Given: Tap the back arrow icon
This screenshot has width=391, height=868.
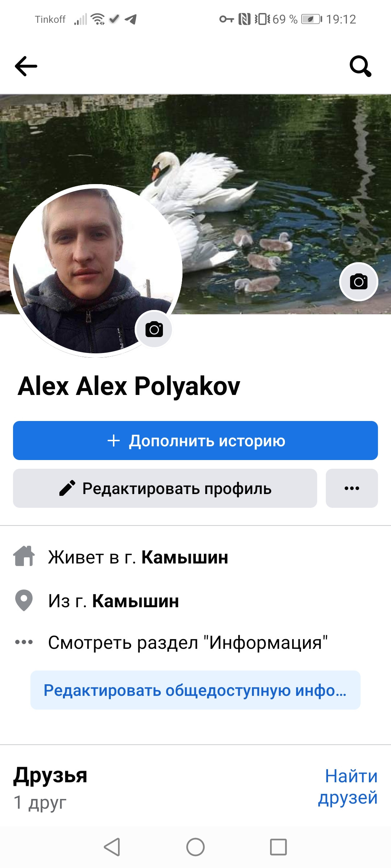Looking at the screenshot, I should [26, 66].
